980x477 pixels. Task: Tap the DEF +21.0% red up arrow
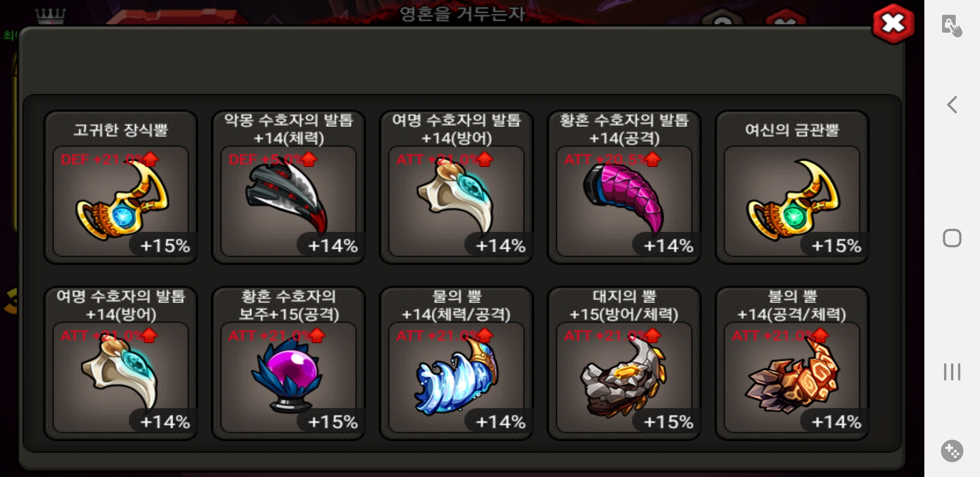pyautogui.click(x=151, y=159)
